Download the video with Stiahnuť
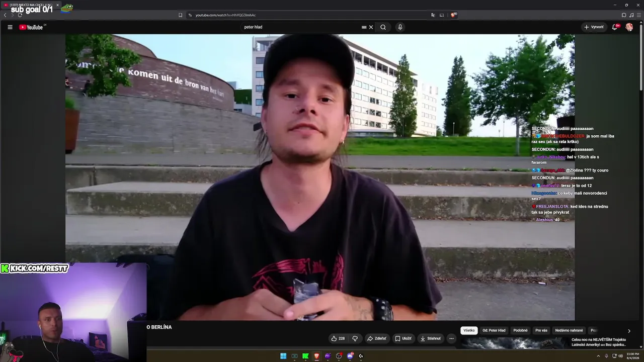 [431, 338]
